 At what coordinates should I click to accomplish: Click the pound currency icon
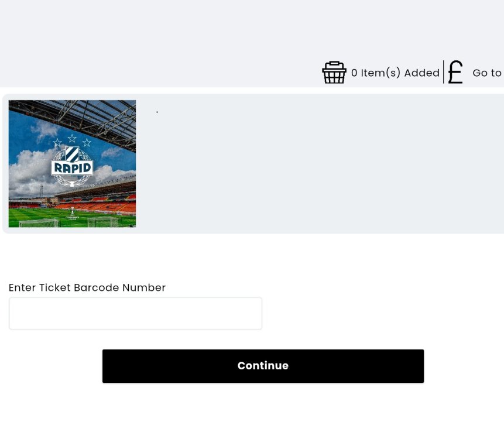click(x=455, y=73)
